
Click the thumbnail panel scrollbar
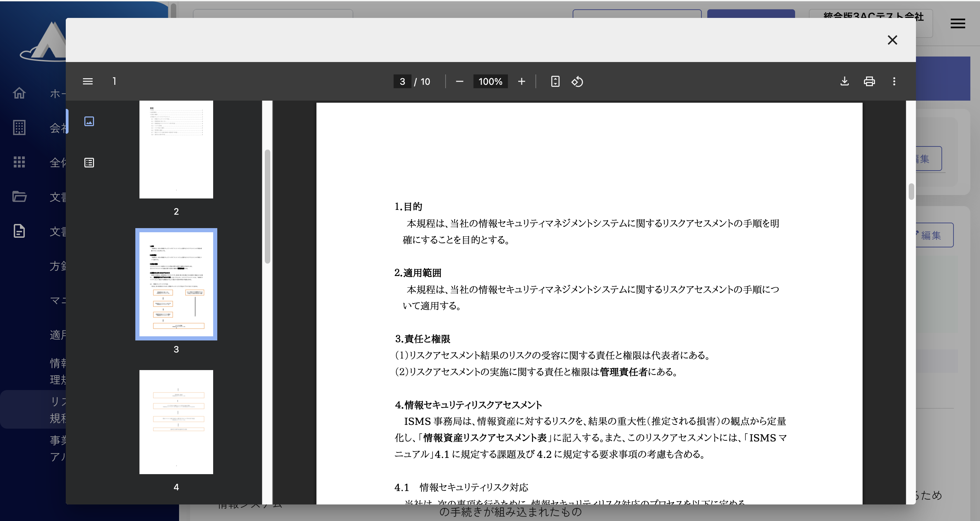coord(268,206)
